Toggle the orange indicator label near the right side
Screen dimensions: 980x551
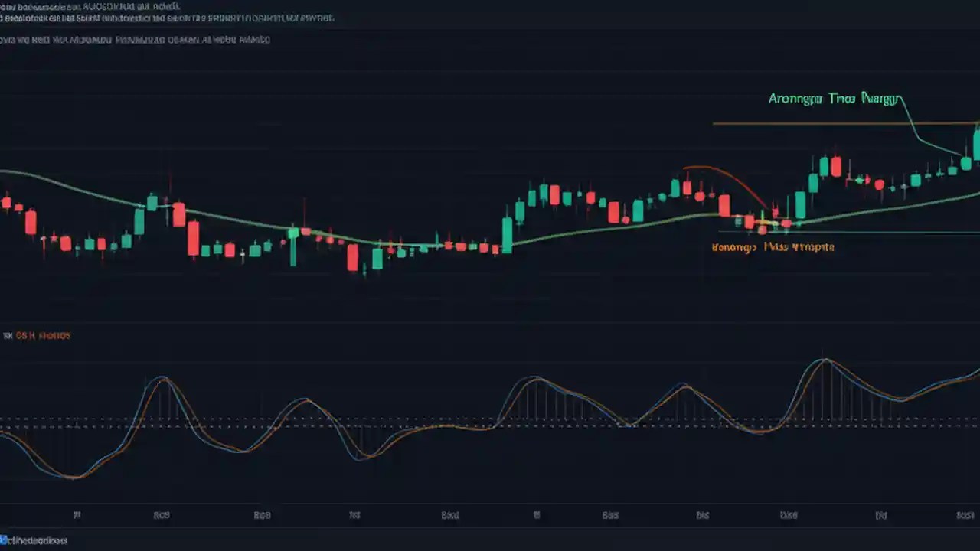coord(772,246)
